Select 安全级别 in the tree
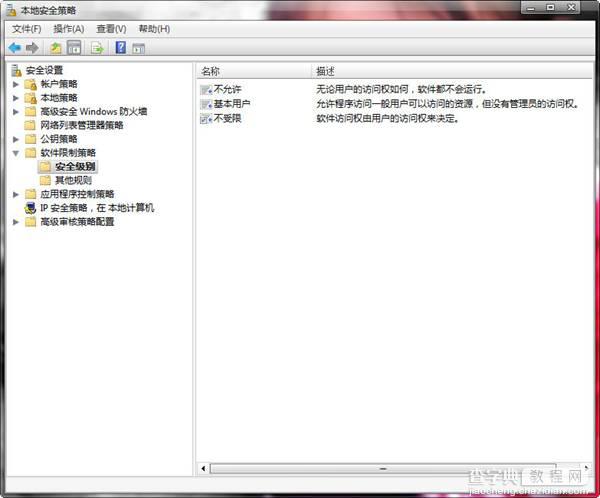Screen dimensions: 600x498 [x=75, y=167]
